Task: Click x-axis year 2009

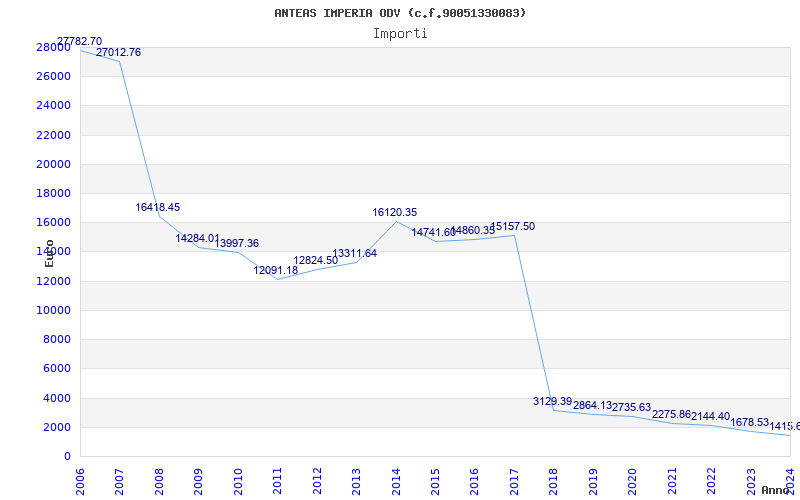Action: pyautogui.click(x=198, y=482)
